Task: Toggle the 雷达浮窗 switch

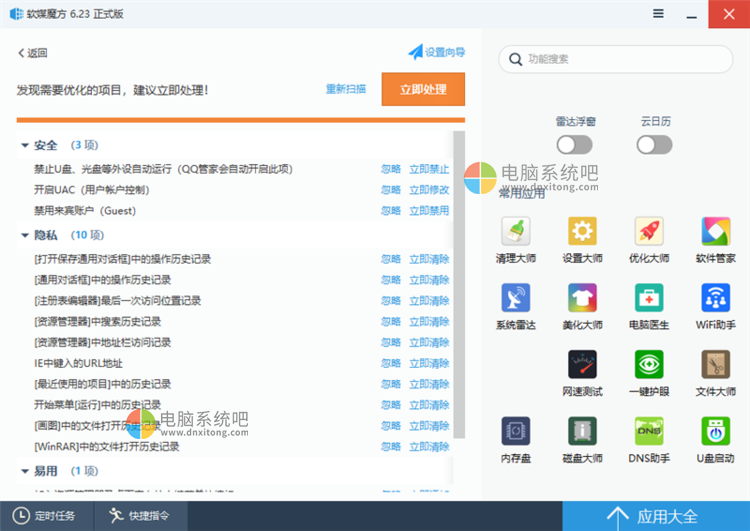Action: pos(574,145)
